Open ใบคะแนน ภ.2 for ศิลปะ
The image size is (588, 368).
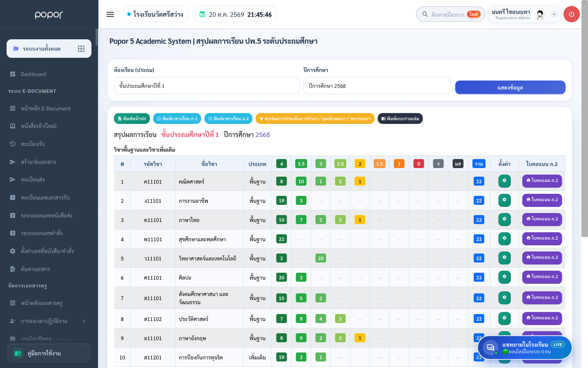[542, 277]
